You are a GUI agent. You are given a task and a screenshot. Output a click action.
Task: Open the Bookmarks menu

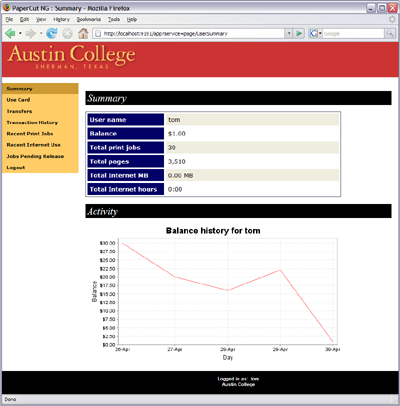89,19
